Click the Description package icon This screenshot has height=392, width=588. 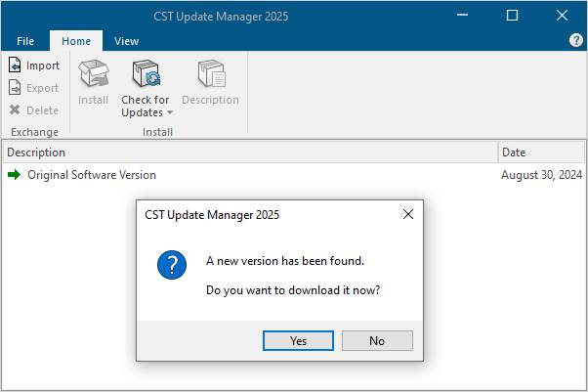coord(211,73)
